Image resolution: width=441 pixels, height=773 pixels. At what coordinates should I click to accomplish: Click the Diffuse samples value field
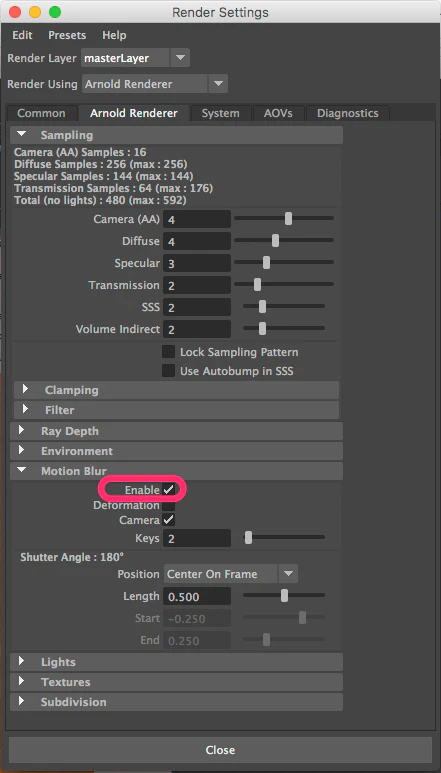tap(197, 241)
